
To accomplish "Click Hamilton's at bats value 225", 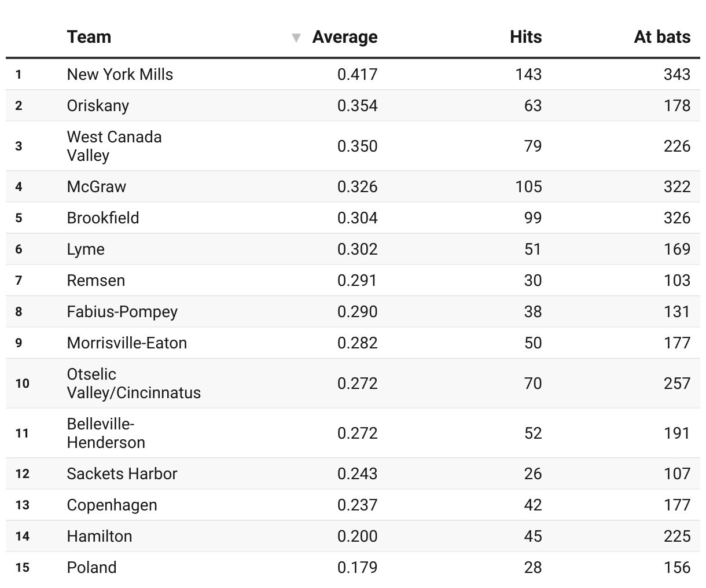I will coord(676,536).
